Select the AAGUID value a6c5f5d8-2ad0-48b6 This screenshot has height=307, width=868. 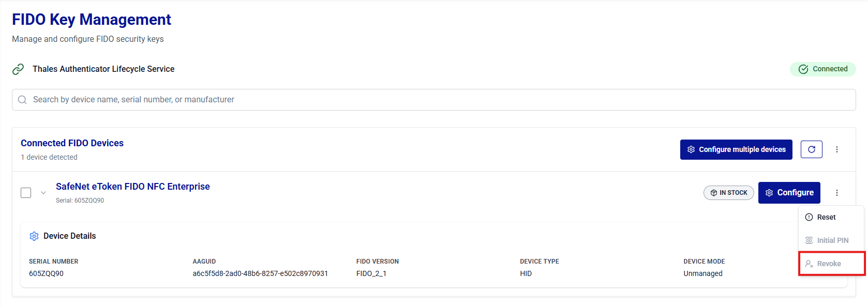click(260, 273)
